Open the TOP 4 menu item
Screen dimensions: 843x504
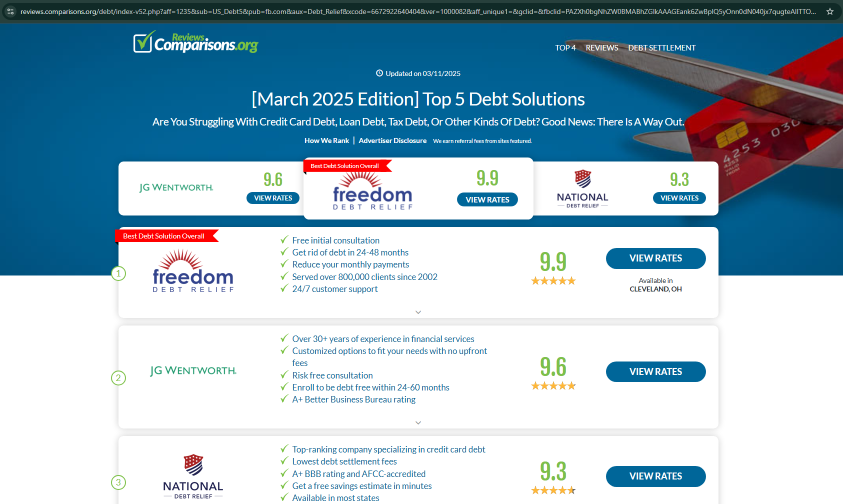coord(565,48)
